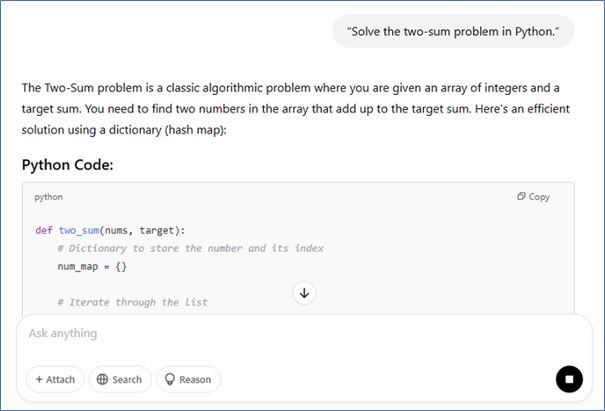Viewport: 605px width, 411px height.
Task: Enable the Reason mode
Action: coord(188,380)
